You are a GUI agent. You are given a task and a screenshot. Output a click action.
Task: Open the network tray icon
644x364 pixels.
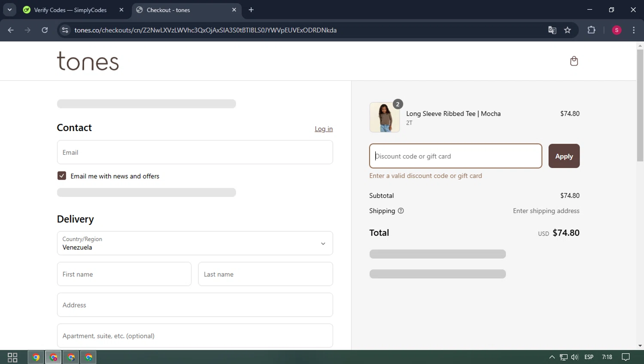(564, 357)
